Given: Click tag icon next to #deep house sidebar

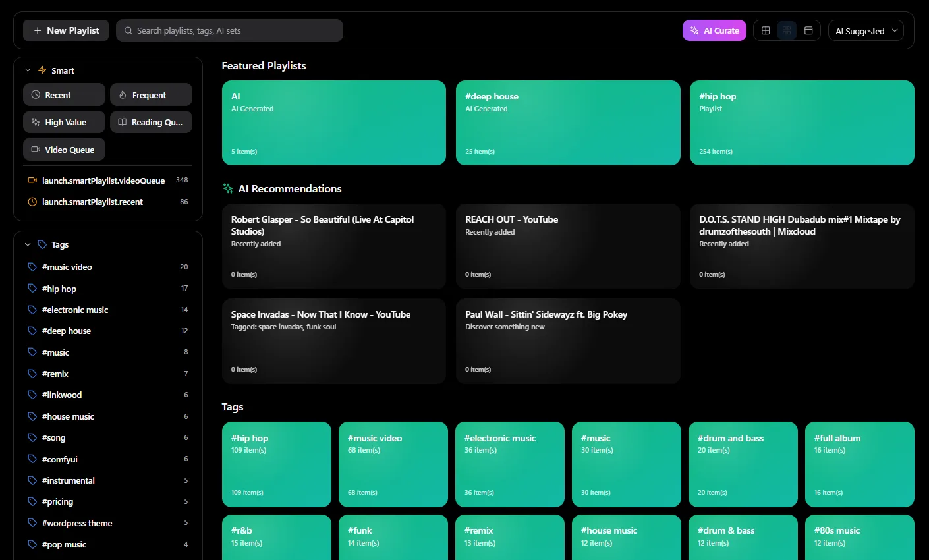Looking at the screenshot, I should coord(32,331).
